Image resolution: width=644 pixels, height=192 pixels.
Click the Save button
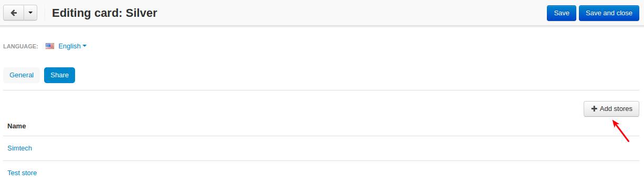point(562,13)
